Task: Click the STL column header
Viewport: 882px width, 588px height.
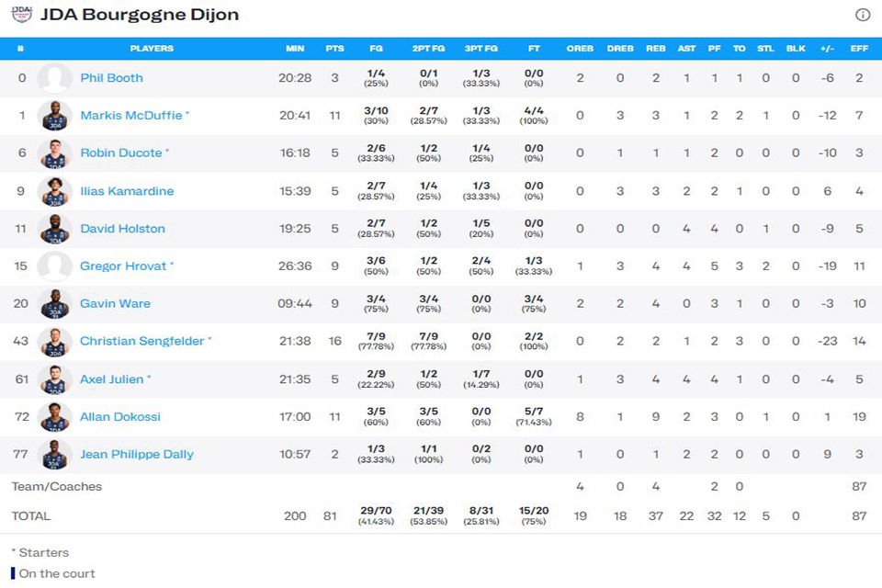Action: (765, 49)
